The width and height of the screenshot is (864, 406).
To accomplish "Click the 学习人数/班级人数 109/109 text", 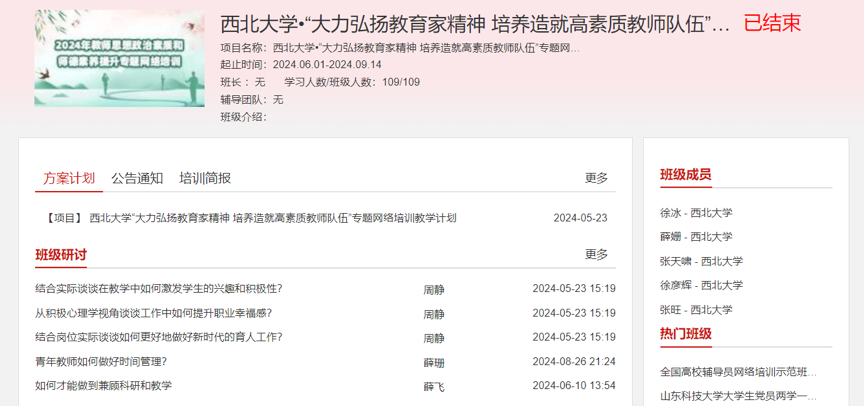I will pos(352,82).
